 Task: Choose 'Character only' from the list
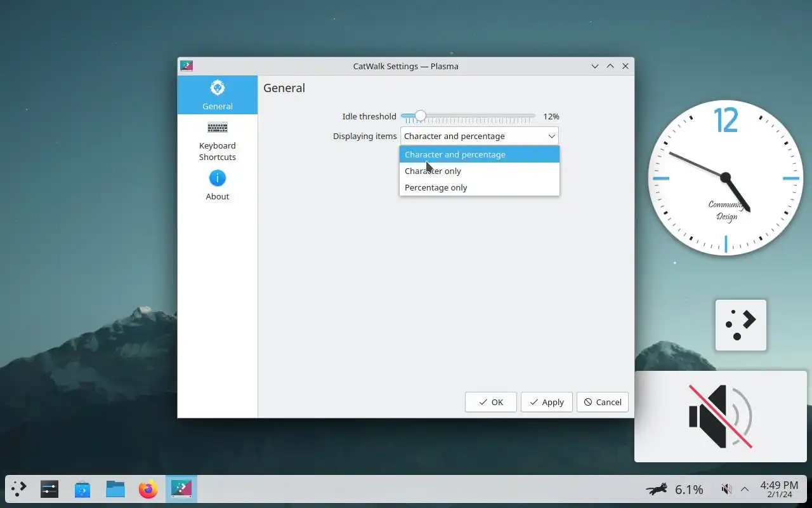click(x=480, y=171)
